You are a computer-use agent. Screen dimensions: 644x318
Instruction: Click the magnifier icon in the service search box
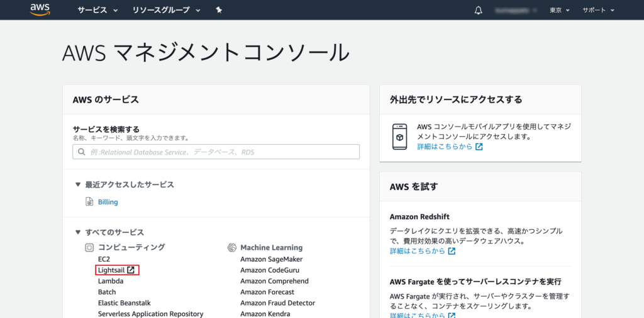(x=81, y=152)
